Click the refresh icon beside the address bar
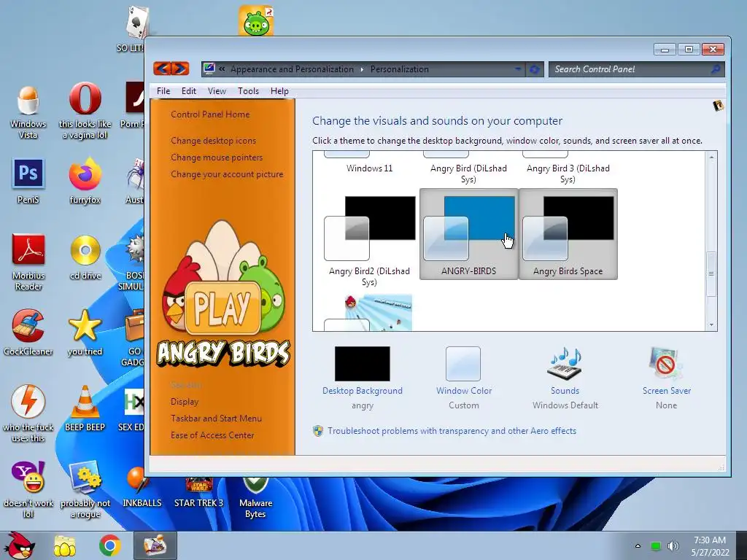 [535, 69]
